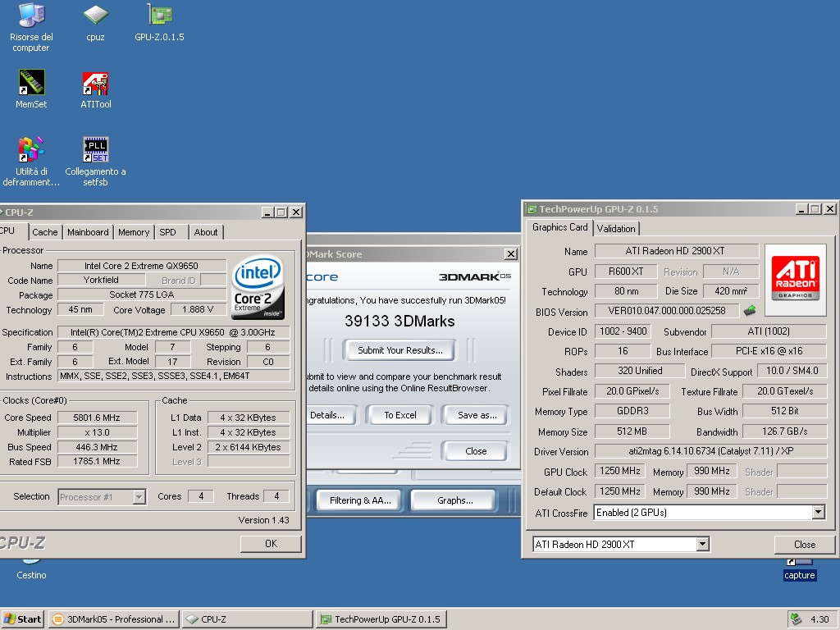Click the Shaders value 320 Unified
The image size is (840, 630).
(x=640, y=371)
